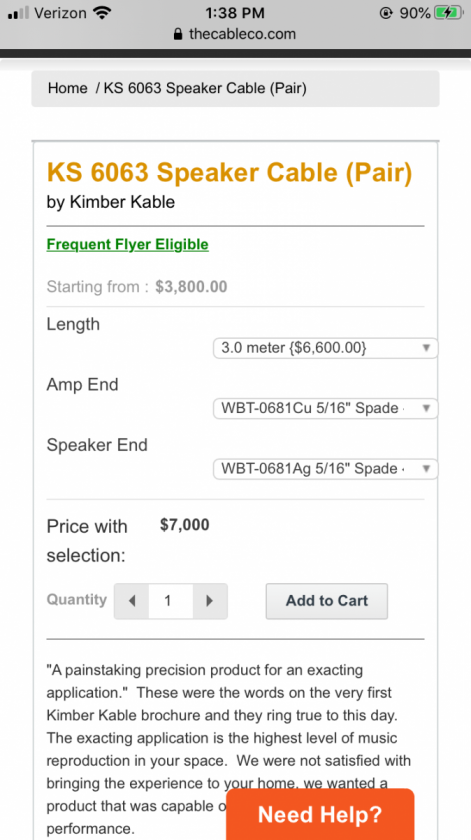Viewport: 471px width, 840px height.
Task: Click the orange Need Help? button
Action: (320, 814)
